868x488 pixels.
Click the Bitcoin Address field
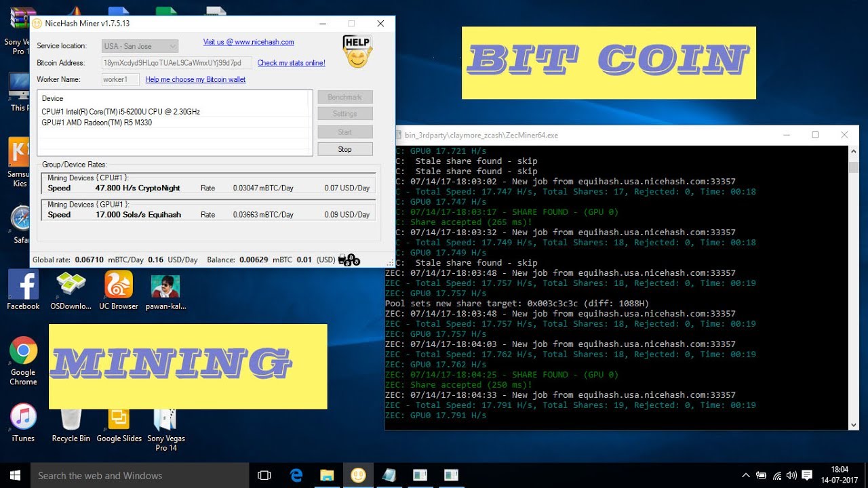coord(176,62)
